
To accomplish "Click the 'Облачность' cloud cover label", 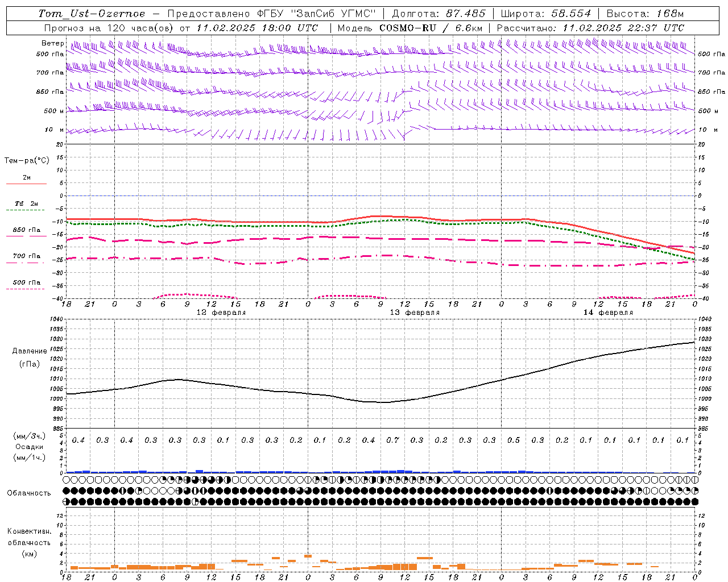I will (29, 493).
